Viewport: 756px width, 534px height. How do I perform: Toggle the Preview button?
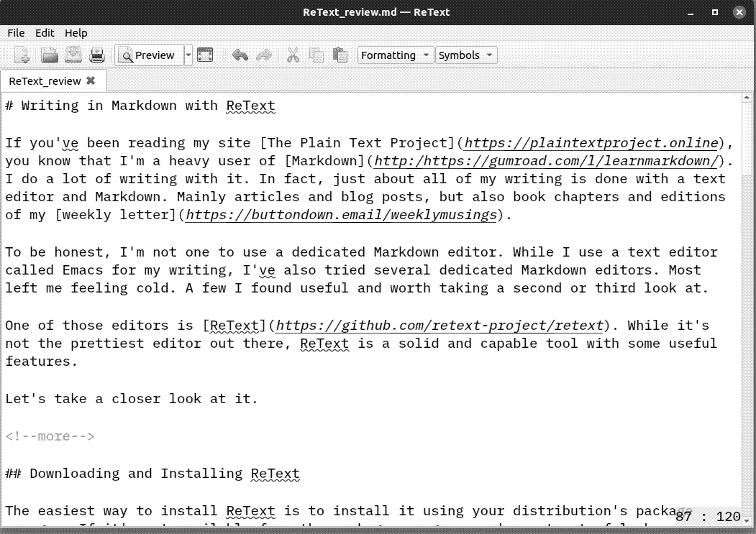149,55
